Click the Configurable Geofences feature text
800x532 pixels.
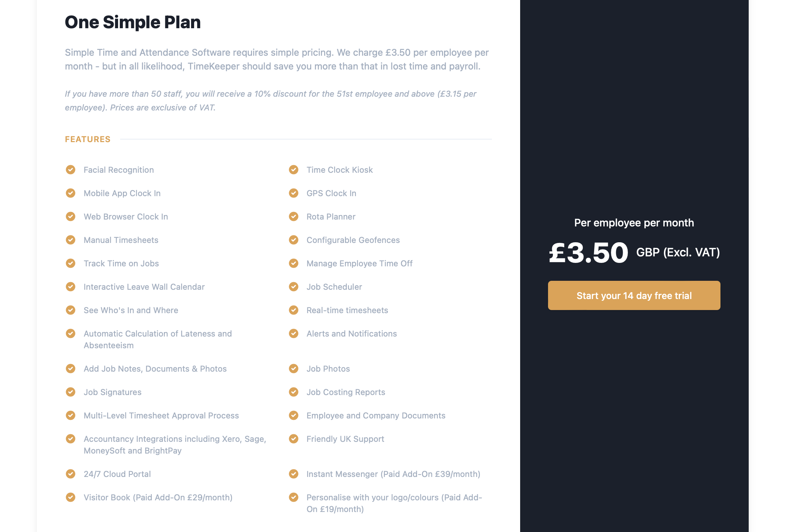[353, 240]
